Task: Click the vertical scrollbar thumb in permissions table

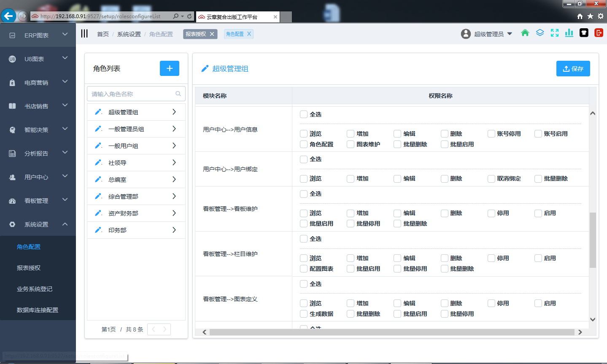Action: point(593,240)
